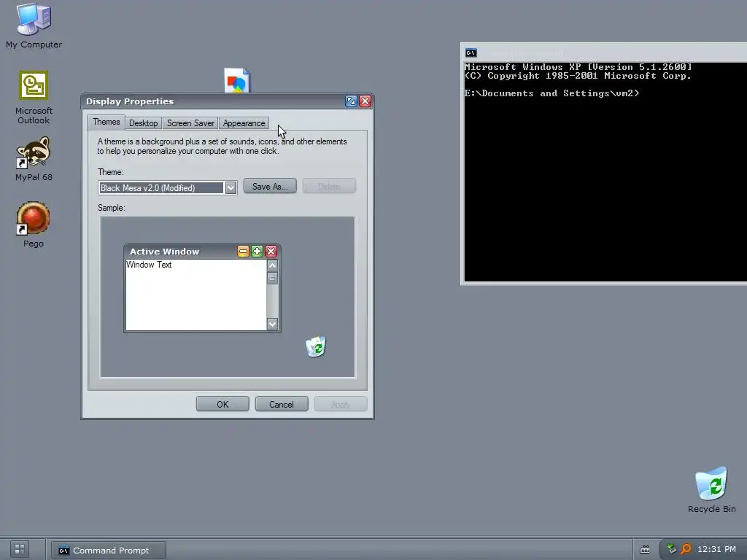Open the My Computer desktop icon

point(34,26)
